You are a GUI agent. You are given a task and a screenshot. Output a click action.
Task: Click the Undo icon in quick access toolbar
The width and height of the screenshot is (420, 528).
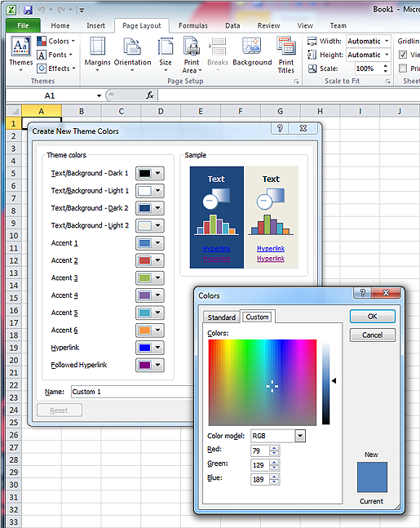[42, 10]
